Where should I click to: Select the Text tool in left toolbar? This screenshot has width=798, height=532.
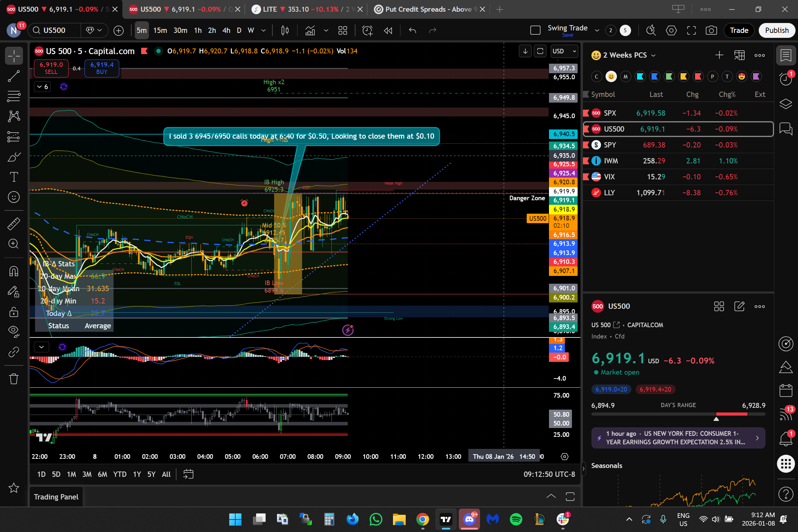click(14, 177)
